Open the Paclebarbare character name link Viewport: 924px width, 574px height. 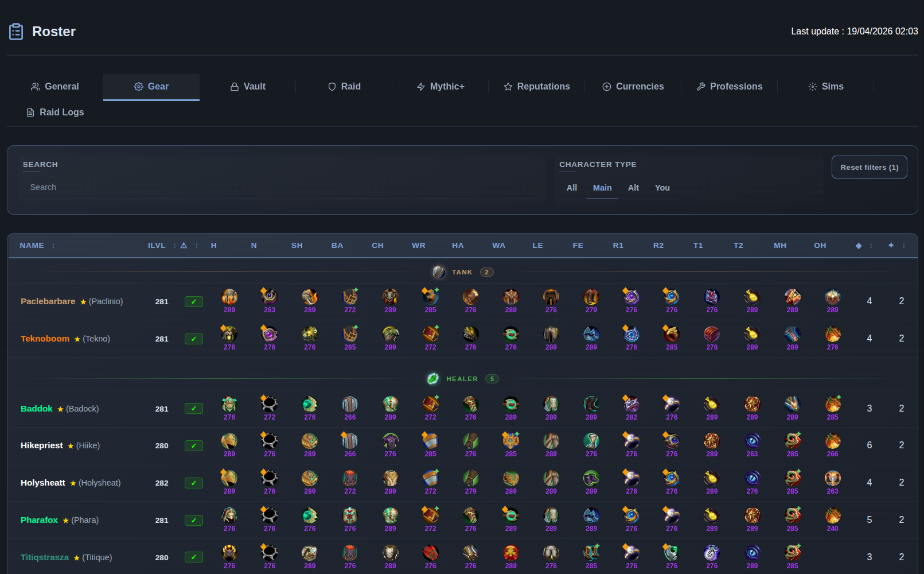(48, 301)
